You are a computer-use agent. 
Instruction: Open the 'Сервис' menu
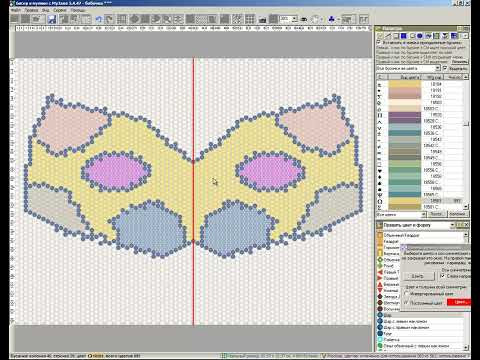(x=60, y=10)
